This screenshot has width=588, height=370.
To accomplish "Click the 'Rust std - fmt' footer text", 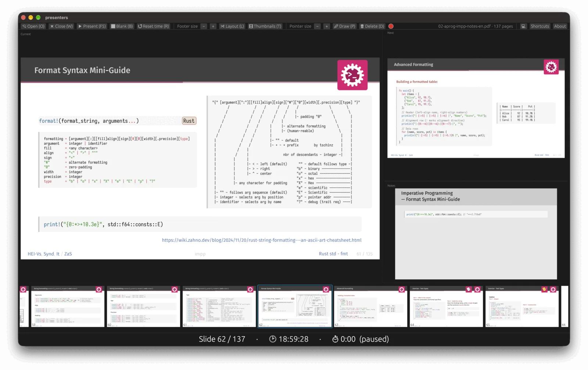I will (x=333, y=254).
